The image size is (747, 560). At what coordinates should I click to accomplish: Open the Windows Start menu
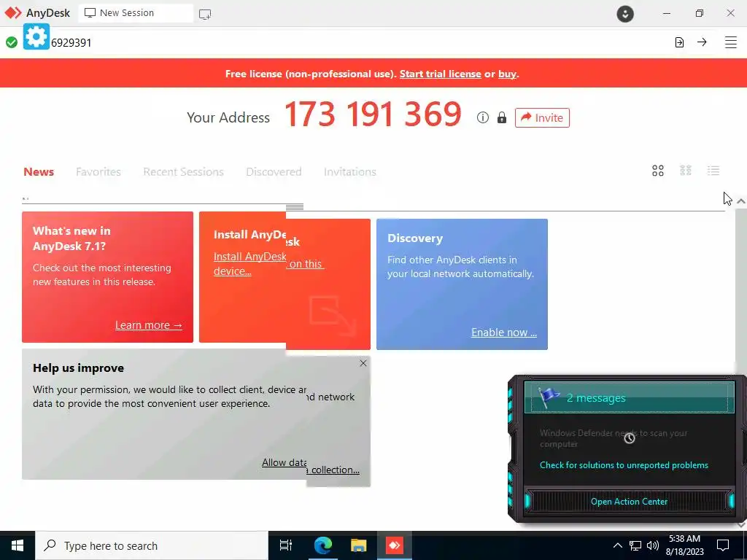18,545
